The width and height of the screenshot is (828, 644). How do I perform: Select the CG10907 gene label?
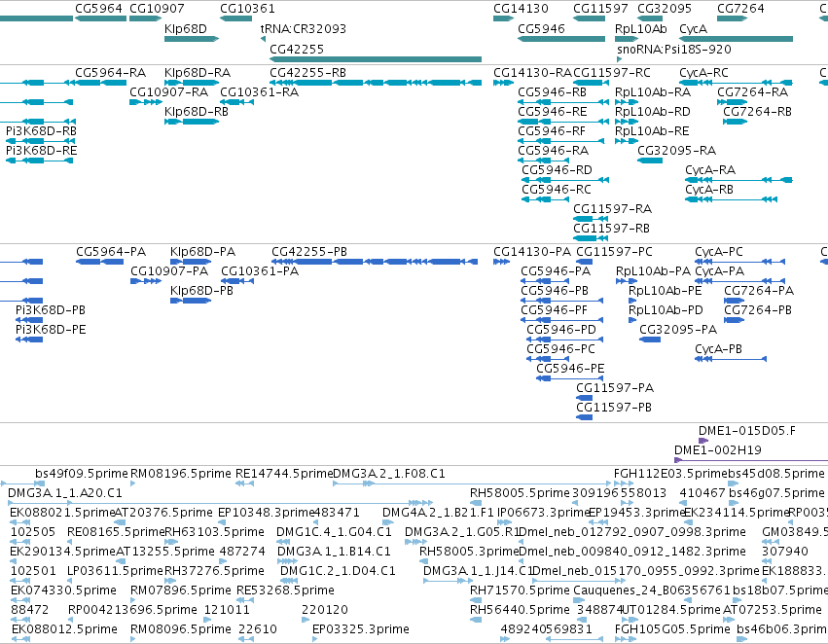[x=157, y=9]
